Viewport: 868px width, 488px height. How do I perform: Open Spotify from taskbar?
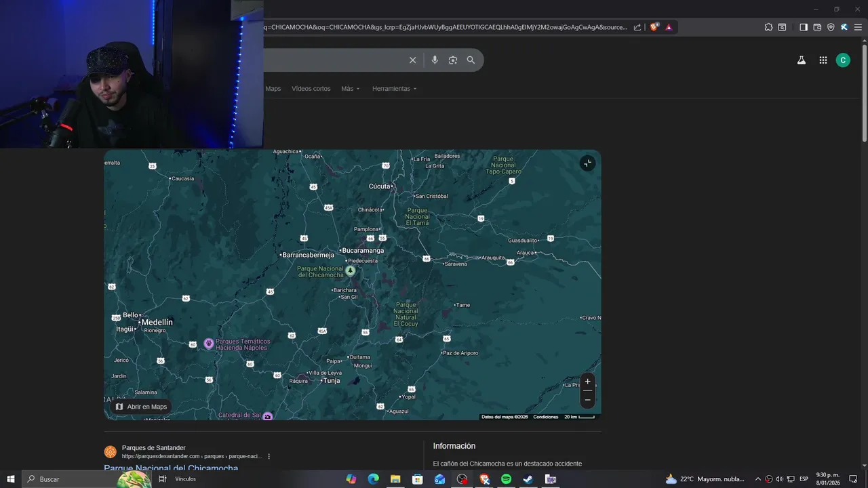(x=506, y=479)
